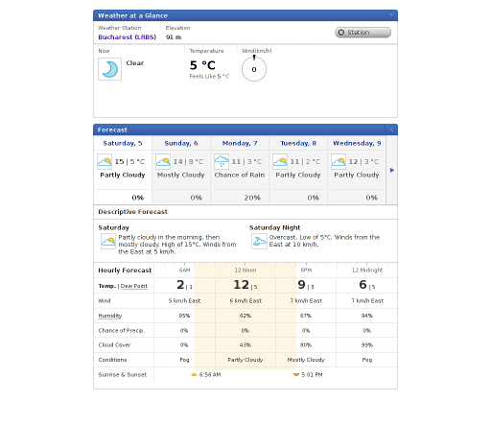This screenshot has width=491, height=448.
Task: Click the 12 Noon temperature value 12
Action: click(241, 285)
